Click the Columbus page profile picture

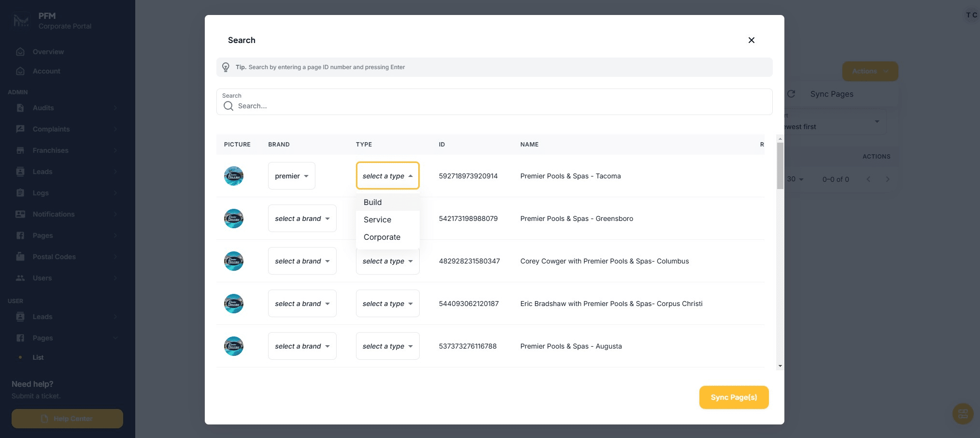click(234, 261)
